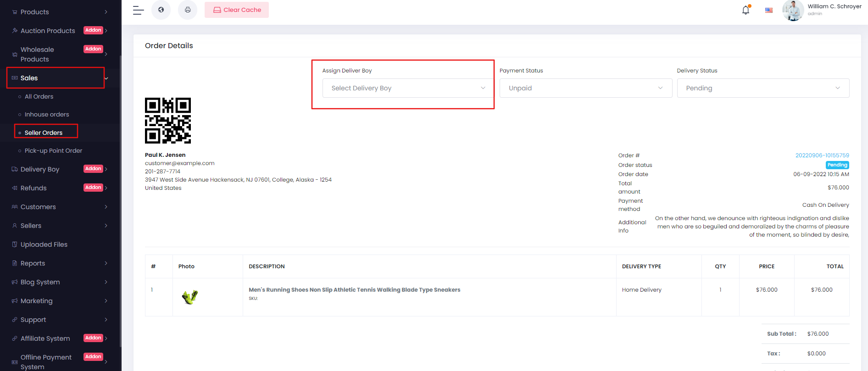Open Pick-up Point Order submenu item
Viewport: 868px width, 371px height.
tap(53, 151)
